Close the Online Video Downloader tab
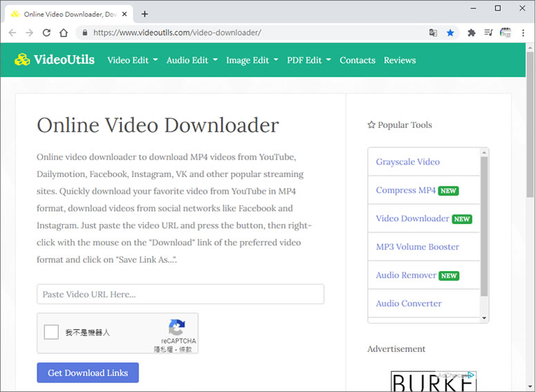This screenshot has width=536, height=392. (x=124, y=14)
